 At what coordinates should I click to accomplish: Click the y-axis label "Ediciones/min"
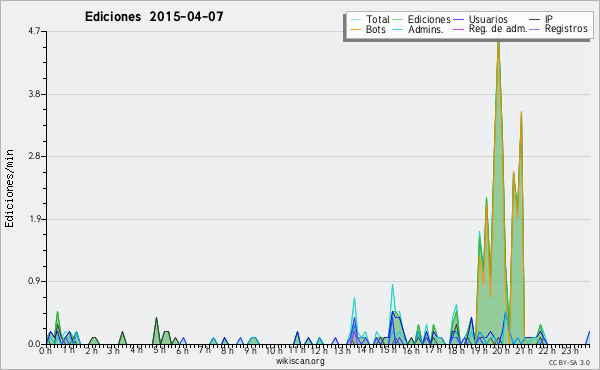coord(9,188)
